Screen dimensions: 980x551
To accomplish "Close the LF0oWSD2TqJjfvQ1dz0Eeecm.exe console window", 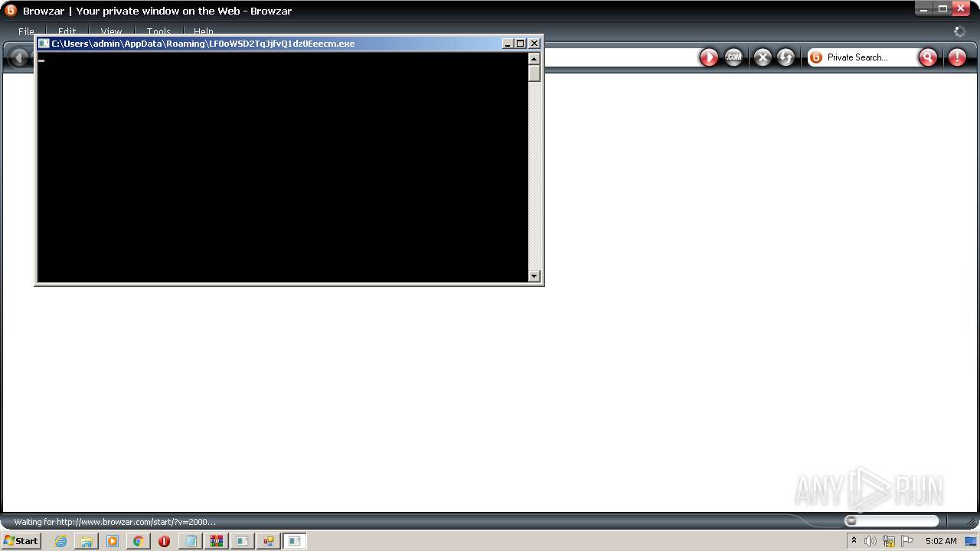I will click(x=534, y=44).
